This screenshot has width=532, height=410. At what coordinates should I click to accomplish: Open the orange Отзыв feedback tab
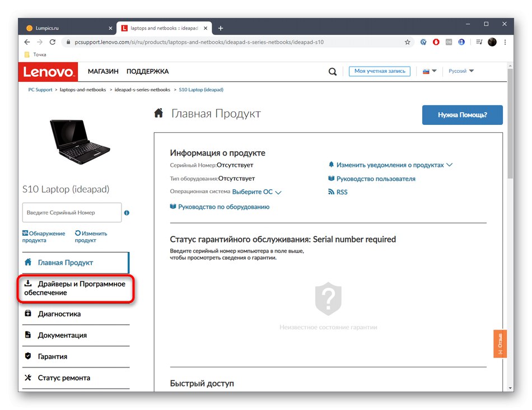pos(500,343)
